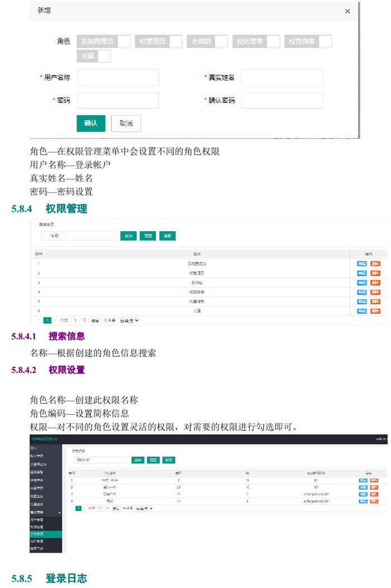Screen dimensions: 391x588
Task: Check the 校管理员 role checkbox
Action: click(x=175, y=41)
